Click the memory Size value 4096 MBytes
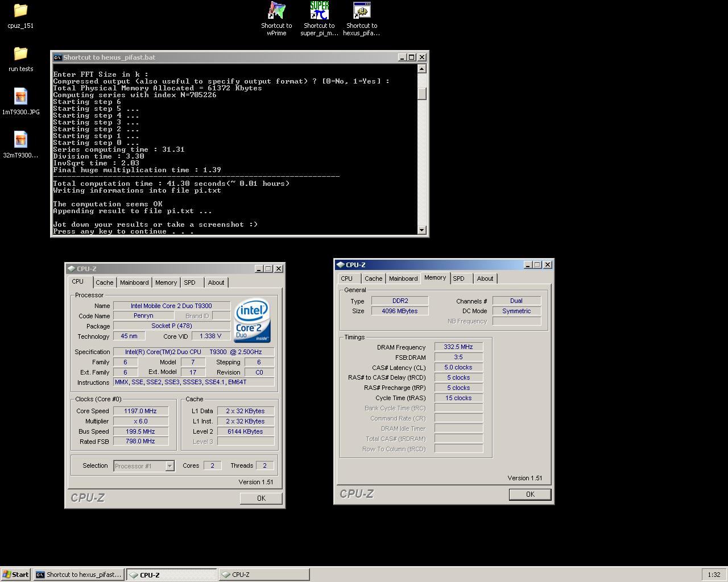 point(400,311)
